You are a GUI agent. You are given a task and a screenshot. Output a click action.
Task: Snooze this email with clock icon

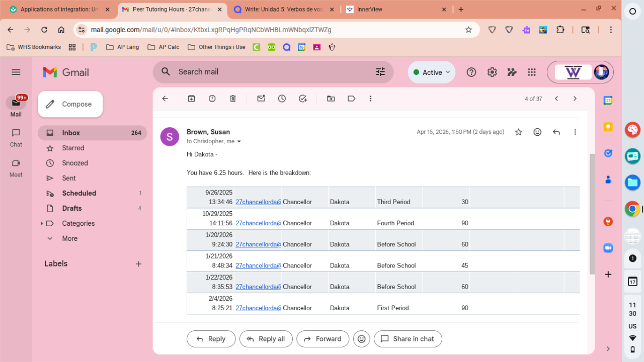pos(282,99)
